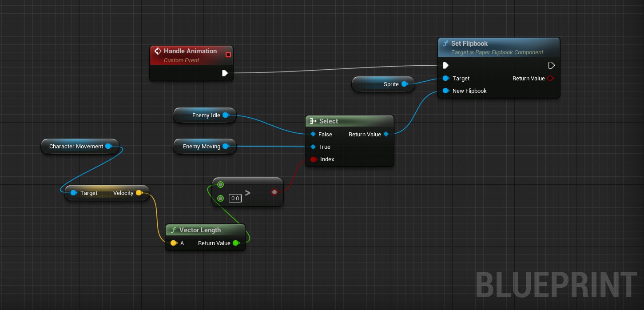Image resolution: width=644 pixels, height=310 pixels.
Task: Click the red delegate pin on Handle Animation
Action: (x=228, y=55)
